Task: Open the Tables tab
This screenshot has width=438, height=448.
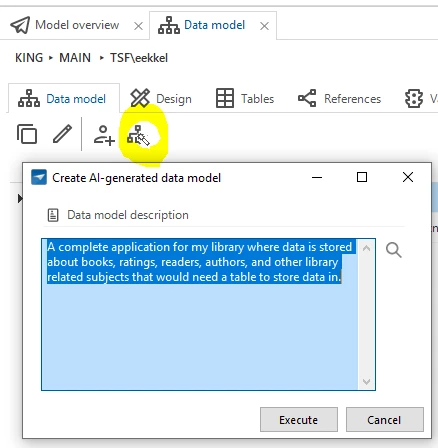Action: (245, 99)
